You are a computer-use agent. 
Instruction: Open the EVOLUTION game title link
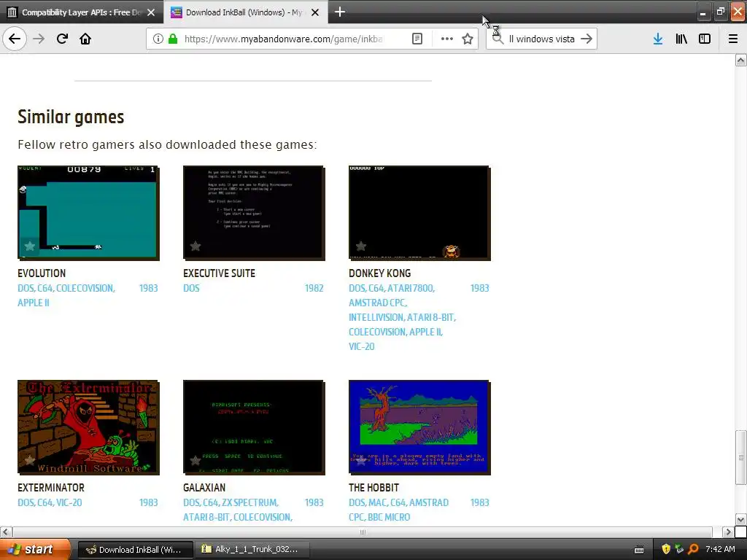pyautogui.click(x=42, y=273)
